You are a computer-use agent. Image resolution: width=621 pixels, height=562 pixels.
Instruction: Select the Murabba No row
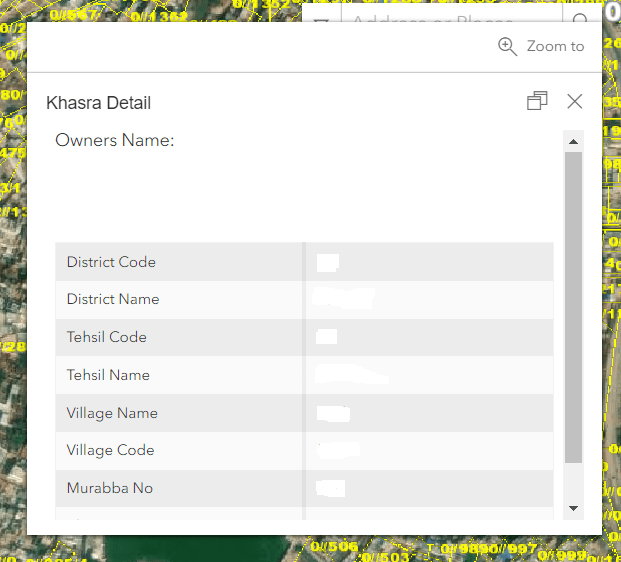coord(304,488)
